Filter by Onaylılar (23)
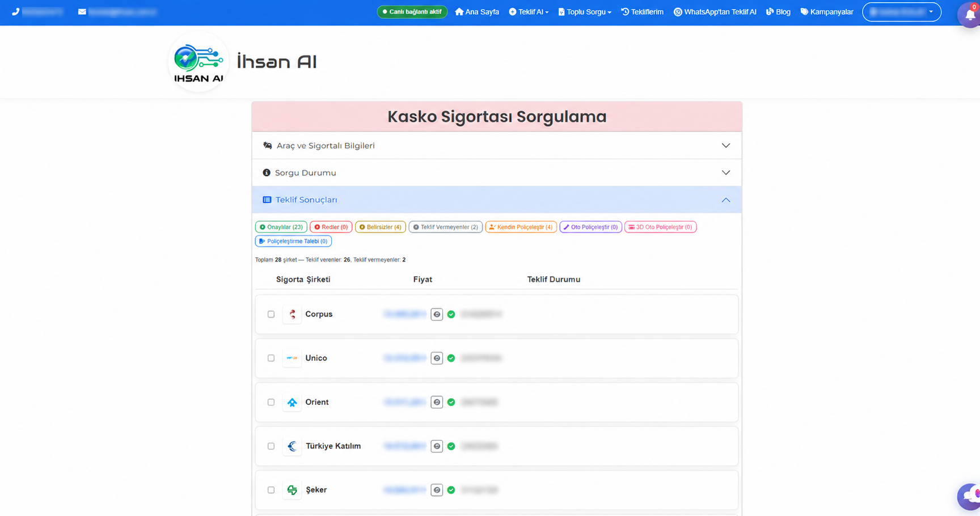980x516 pixels. 281,227
